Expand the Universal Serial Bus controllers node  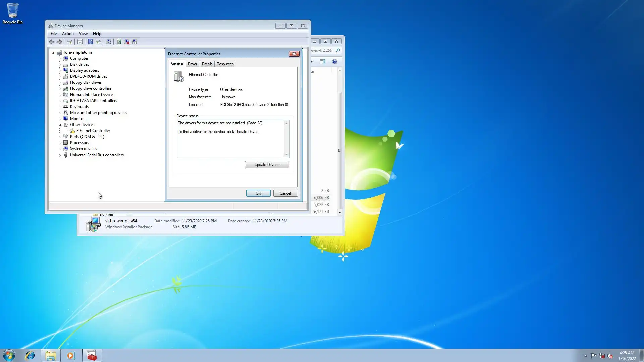pyautogui.click(x=60, y=155)
